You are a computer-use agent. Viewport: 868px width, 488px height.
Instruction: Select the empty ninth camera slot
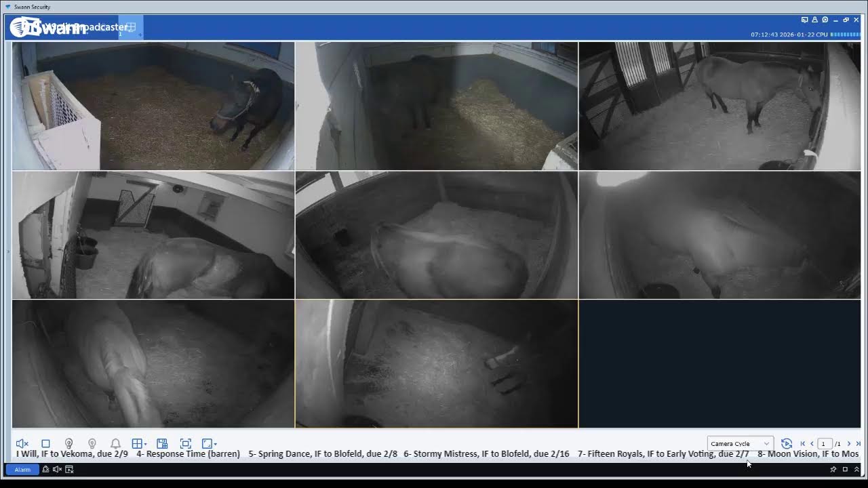click(719, 363)
